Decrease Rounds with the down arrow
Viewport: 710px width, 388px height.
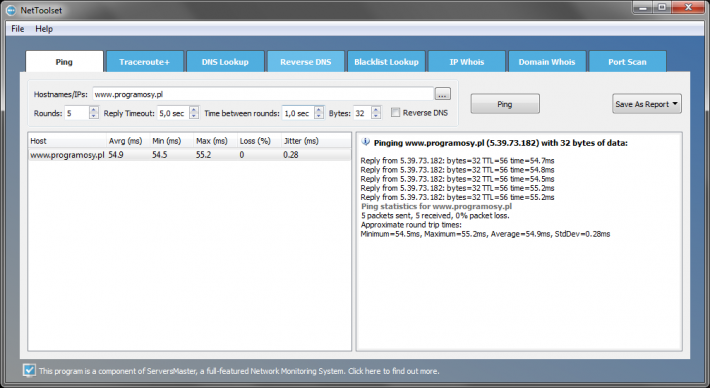pyautogui.click(x=94, y=116)
